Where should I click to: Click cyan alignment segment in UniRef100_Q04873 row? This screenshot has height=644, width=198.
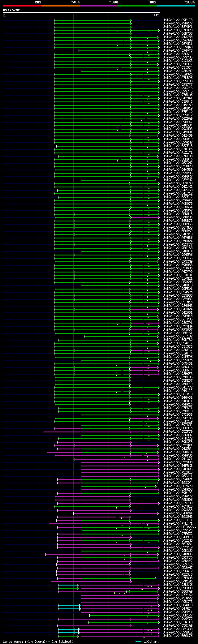click(69, 605)
